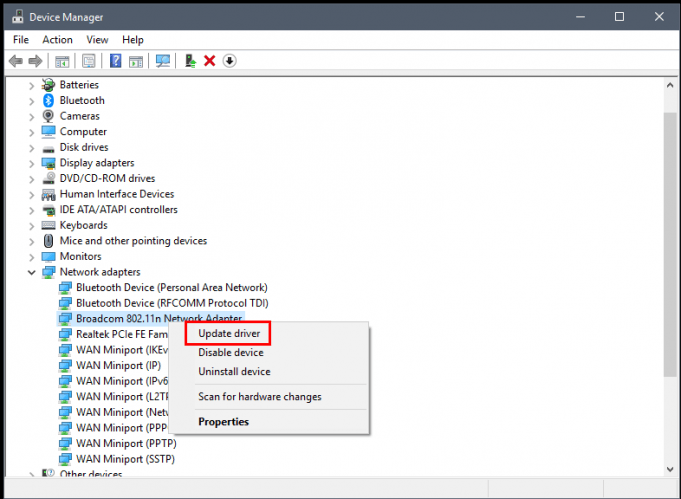Click the Forward arrow toolbar icon
The image size is (681, 499).
35,61
